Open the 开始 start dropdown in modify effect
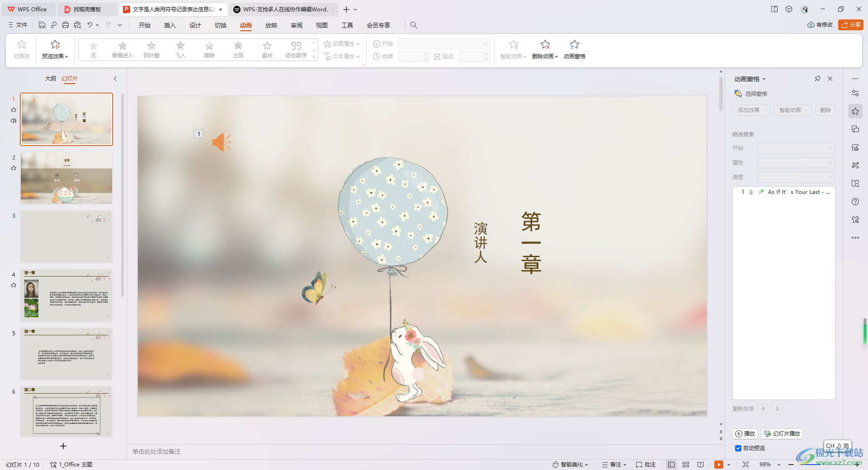The width and height of the screenshot is (868, 470). pyautogui.click(x=796, y=148)
